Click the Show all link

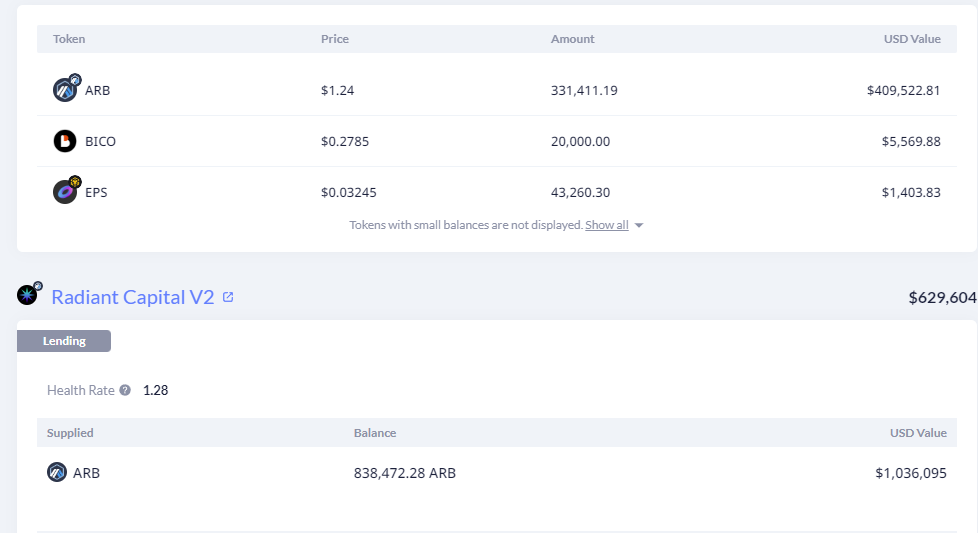point(607,225)
